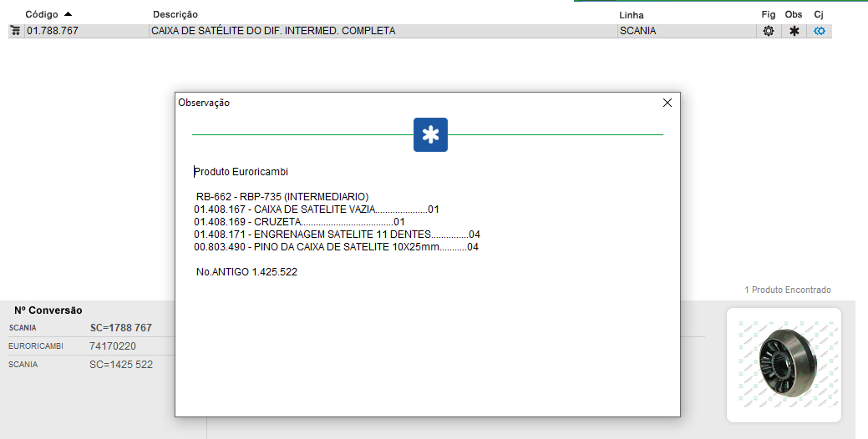
Task: Click the blue asterisk icon in Observação dialog
Action: 430,135
